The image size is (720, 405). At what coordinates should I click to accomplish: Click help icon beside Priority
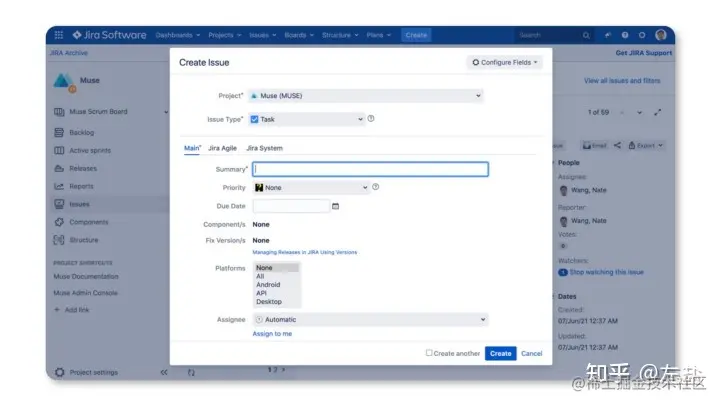coord(376,187)
